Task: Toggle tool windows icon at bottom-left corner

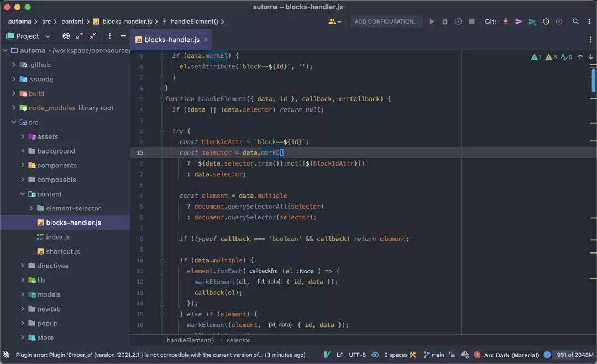Action: pos(6,355)
